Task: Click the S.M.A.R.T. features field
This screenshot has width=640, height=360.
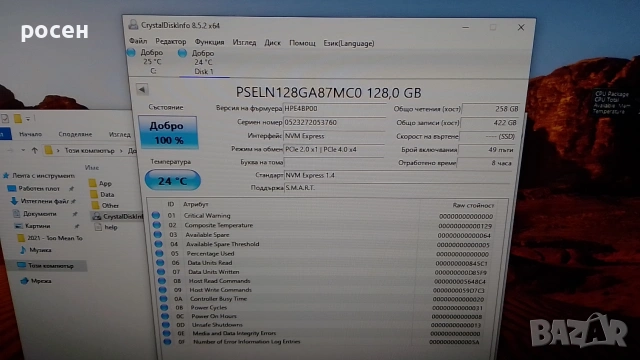Action: pyautogui.click(x=397, y=188)
